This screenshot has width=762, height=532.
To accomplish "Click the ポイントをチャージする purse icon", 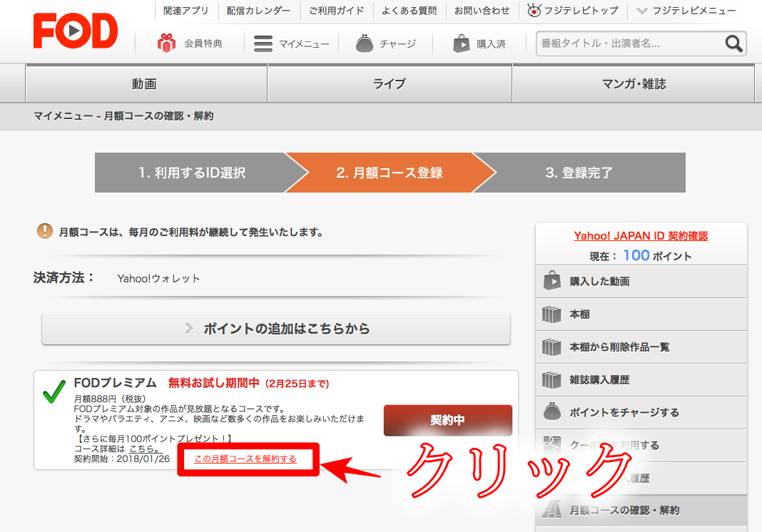I will coord(552,411).
